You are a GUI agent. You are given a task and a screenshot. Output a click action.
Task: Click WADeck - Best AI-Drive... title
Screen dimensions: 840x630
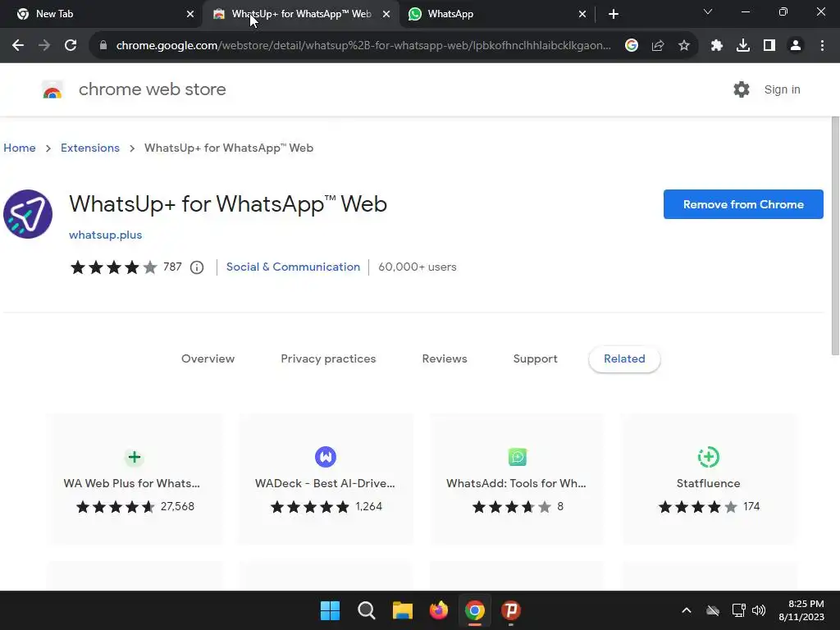pos(325,483)
